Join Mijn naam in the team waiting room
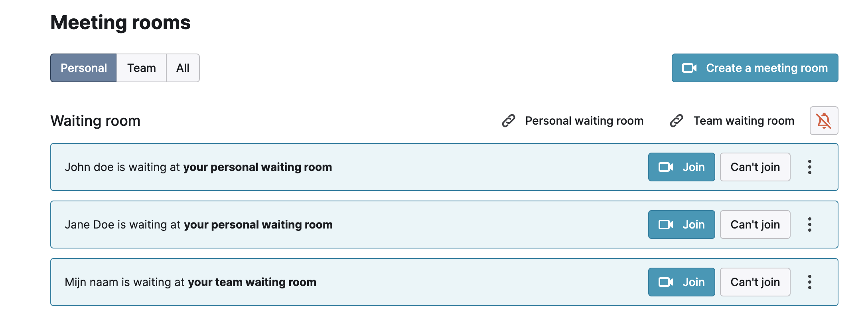 (682, 282)
